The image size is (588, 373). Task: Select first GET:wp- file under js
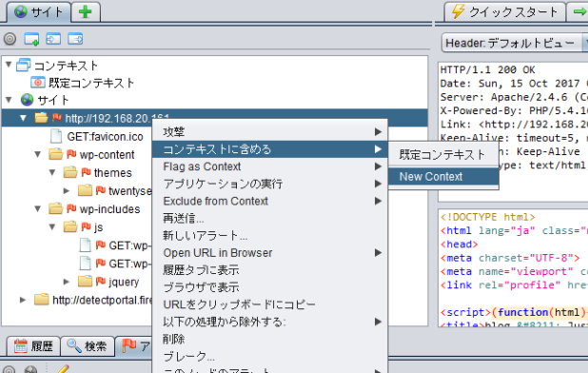tap(129, 245)
